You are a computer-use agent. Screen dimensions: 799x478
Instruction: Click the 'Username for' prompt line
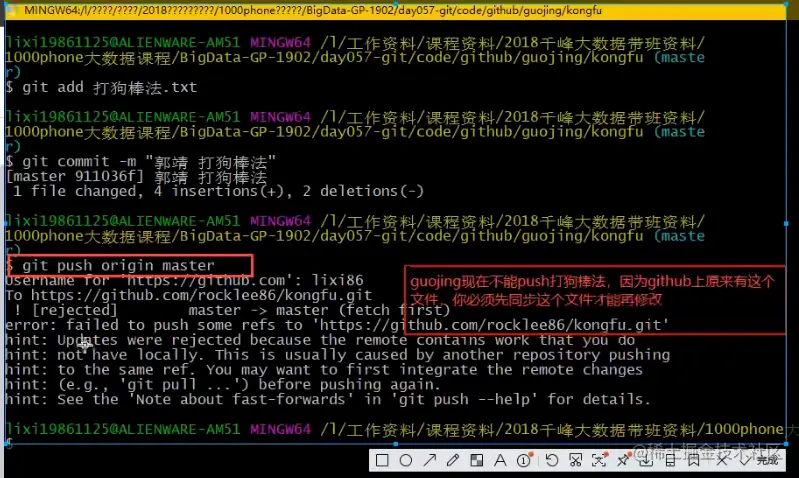[184, 280]
